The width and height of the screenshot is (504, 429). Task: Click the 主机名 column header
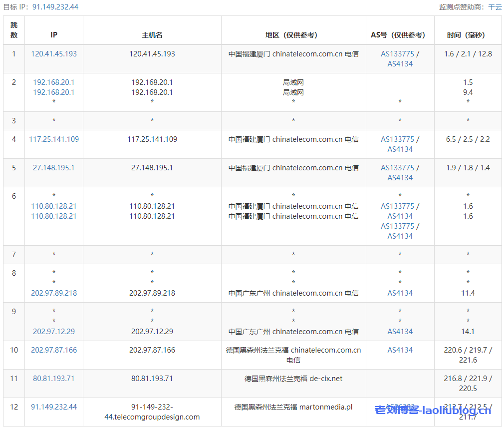pyautogui.click(x=152, y=35)
